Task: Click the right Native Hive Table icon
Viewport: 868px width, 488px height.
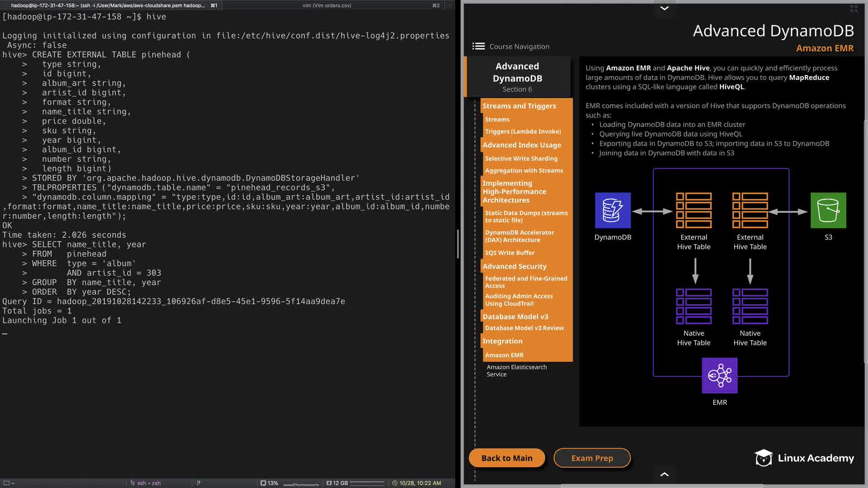Action: point(750,306)
